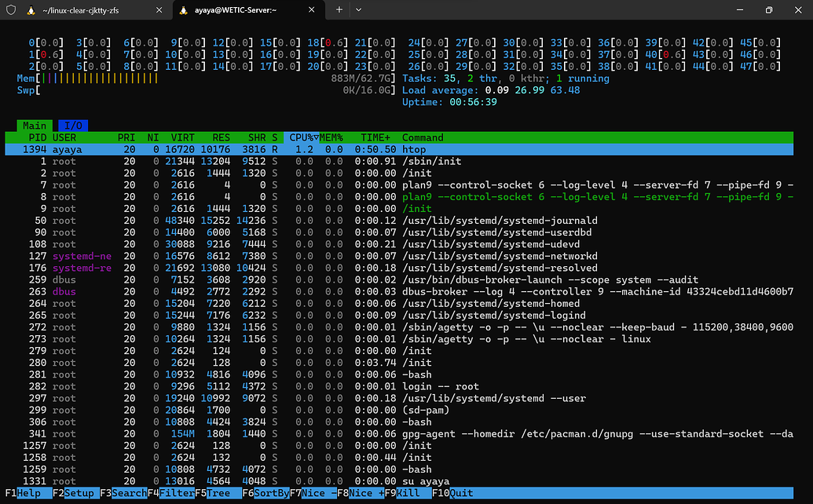Sort by USER column header
The height and width of the screenshot is (504, 813).
(x=64, y=138)
